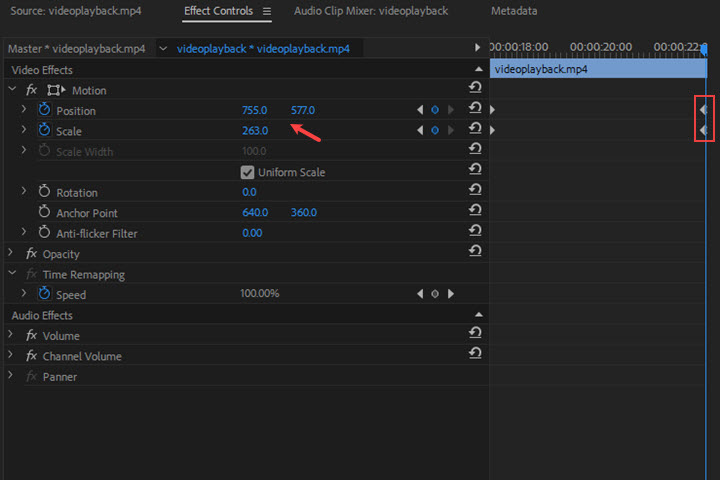Go to next Speed keyframe
This screenshot has height=480, width=720.
coord(450,294)
